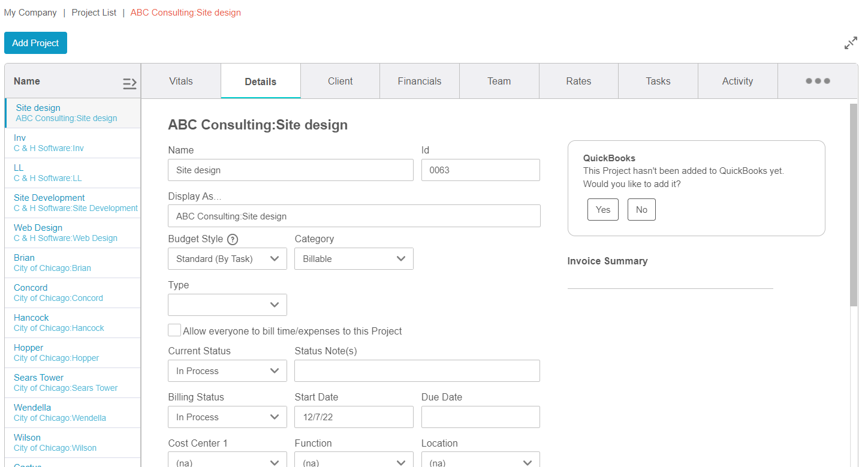The width and height of the screenshot is (868, 467).
Task: Open the Billing Status dropdown
Action: click(227, 417)
